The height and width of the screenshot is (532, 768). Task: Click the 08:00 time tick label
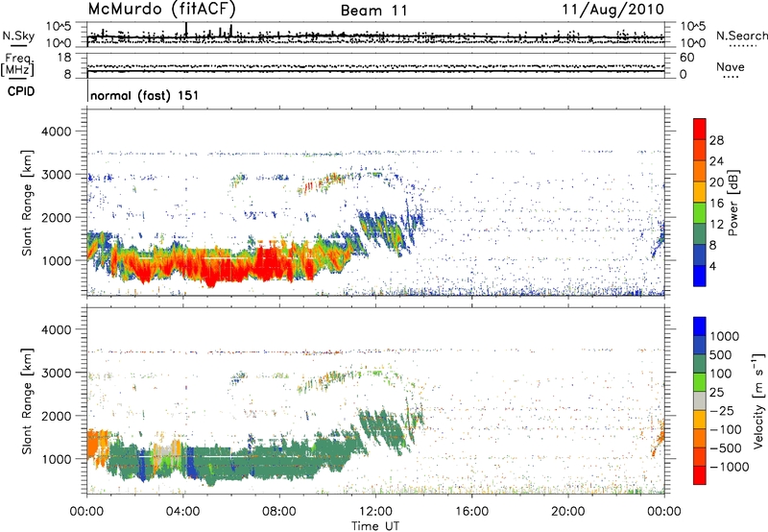pyautogui.click(x=279, y=512)
